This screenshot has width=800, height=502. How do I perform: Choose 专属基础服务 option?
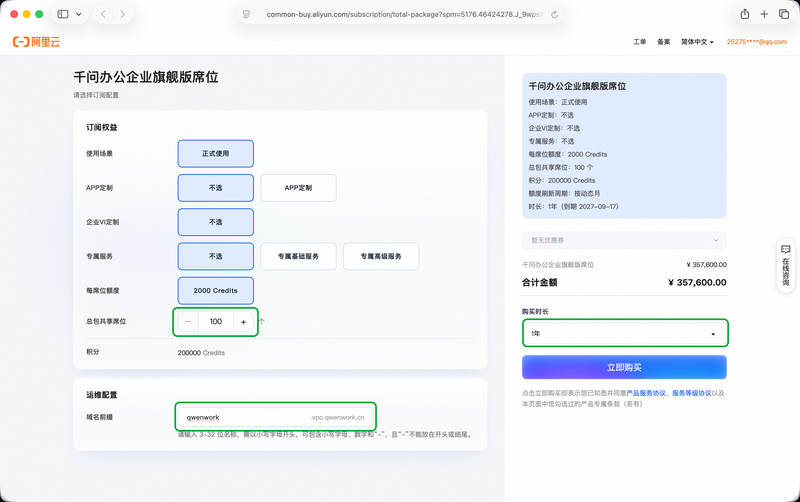click(x=298, y=256)
